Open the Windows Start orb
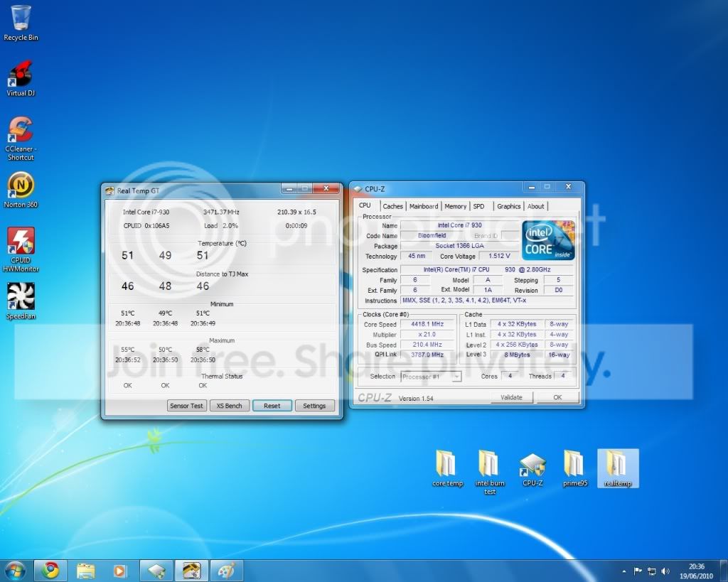The height and width of the screenshot is (582, 728). (14, 571)
